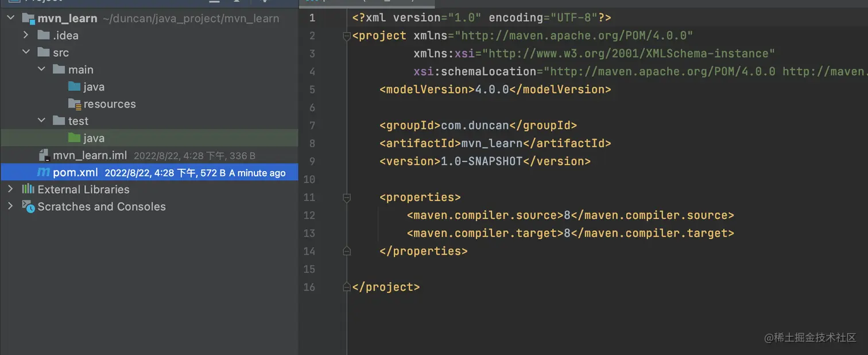Click the .idea folder icon
Screen dimensions: 868x355
coord(44,35)
